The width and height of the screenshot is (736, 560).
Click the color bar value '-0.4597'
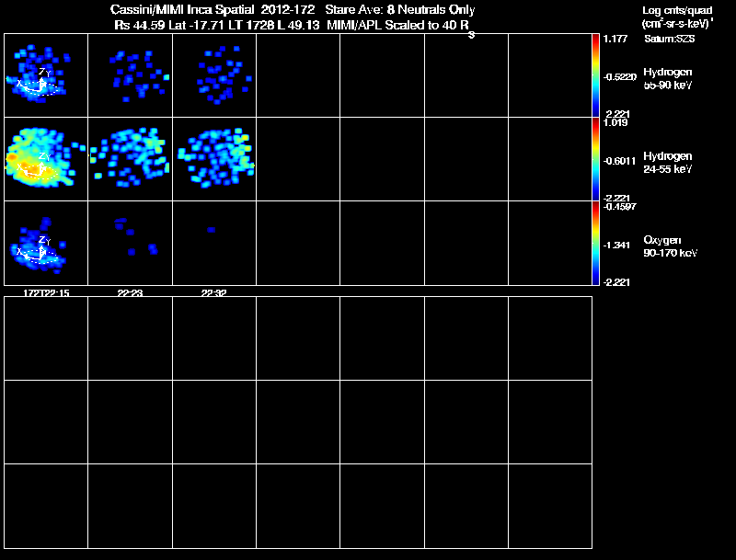(x=619, y=207)
